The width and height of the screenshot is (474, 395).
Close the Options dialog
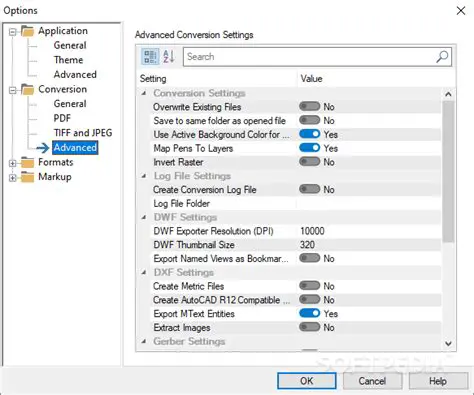pos(461,11)
